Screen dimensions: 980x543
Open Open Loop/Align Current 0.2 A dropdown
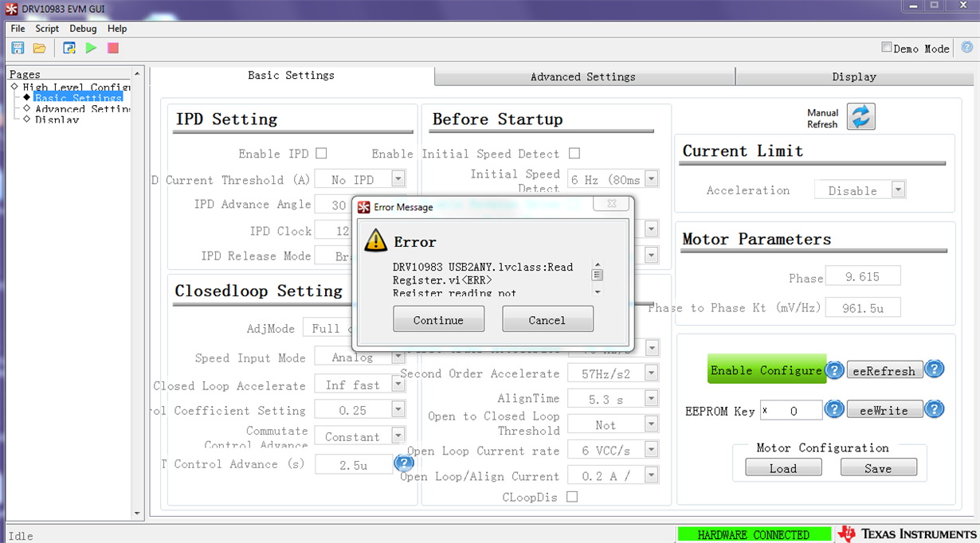(x=651, y=475)
